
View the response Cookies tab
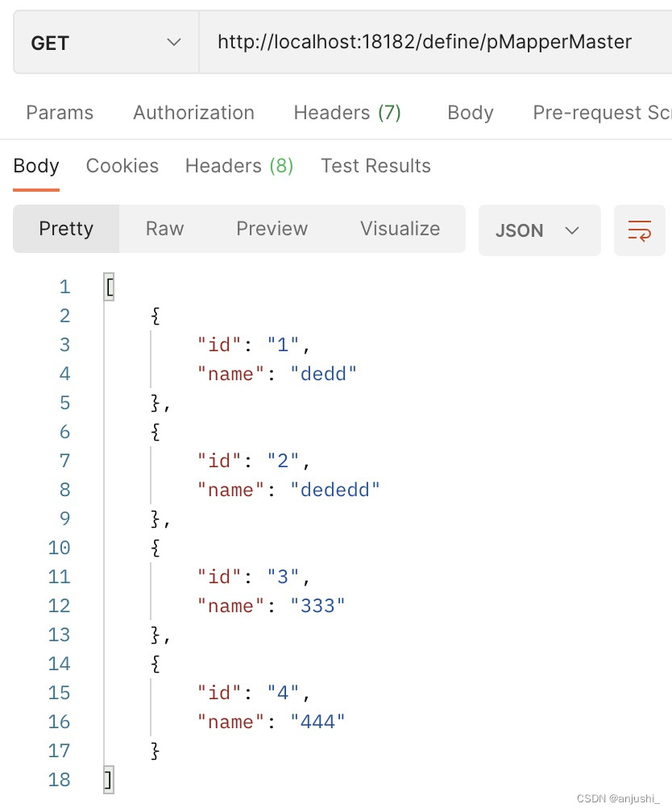point(122,166)
